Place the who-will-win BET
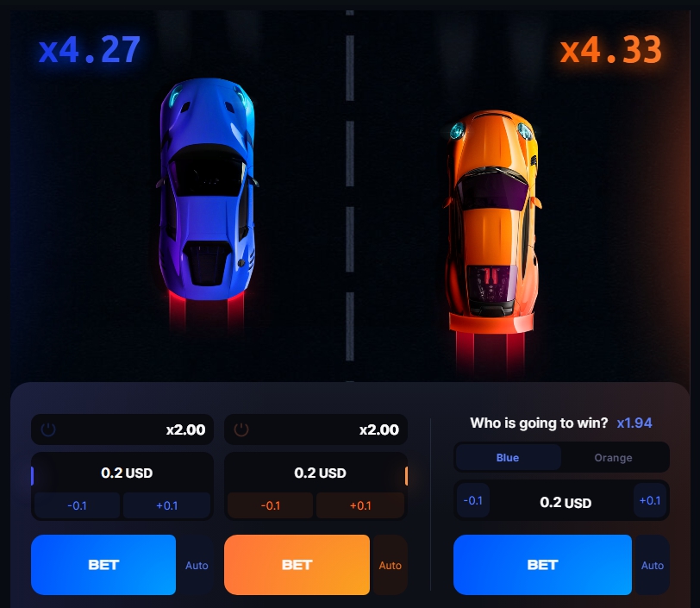Image resolution: width=700 pixels, height=608 pixels. tap(542, 565)
